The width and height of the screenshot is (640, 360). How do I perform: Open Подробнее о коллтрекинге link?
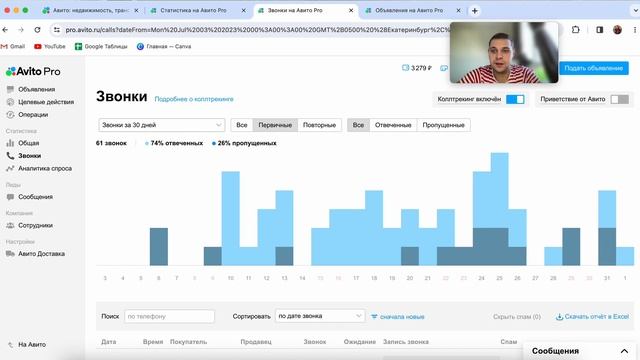tap(194, 99)
